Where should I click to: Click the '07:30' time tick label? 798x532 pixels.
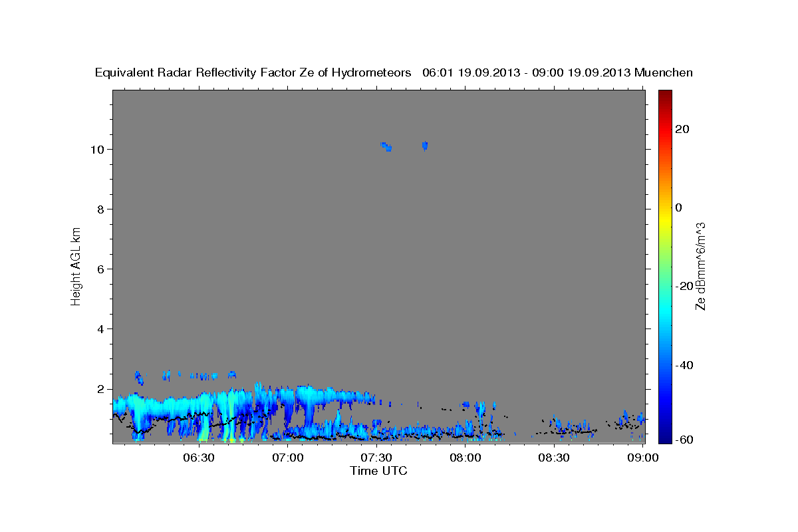pyautogui.click(x=376, y=458)
